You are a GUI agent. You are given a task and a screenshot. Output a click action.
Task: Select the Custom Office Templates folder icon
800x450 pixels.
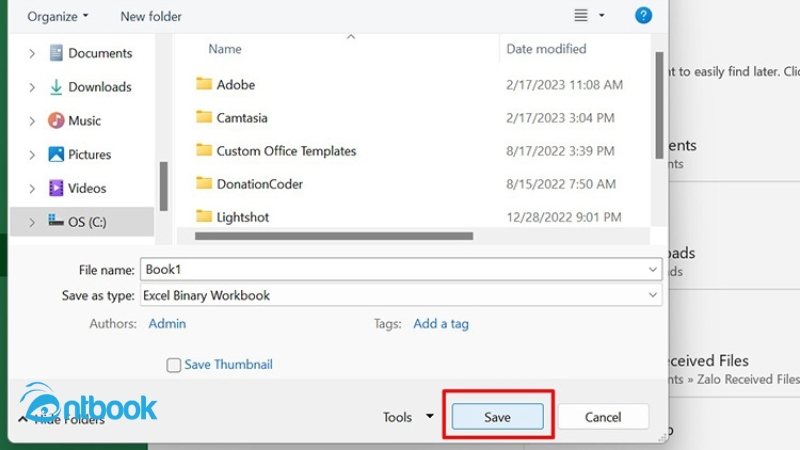[x=204, y=149]
